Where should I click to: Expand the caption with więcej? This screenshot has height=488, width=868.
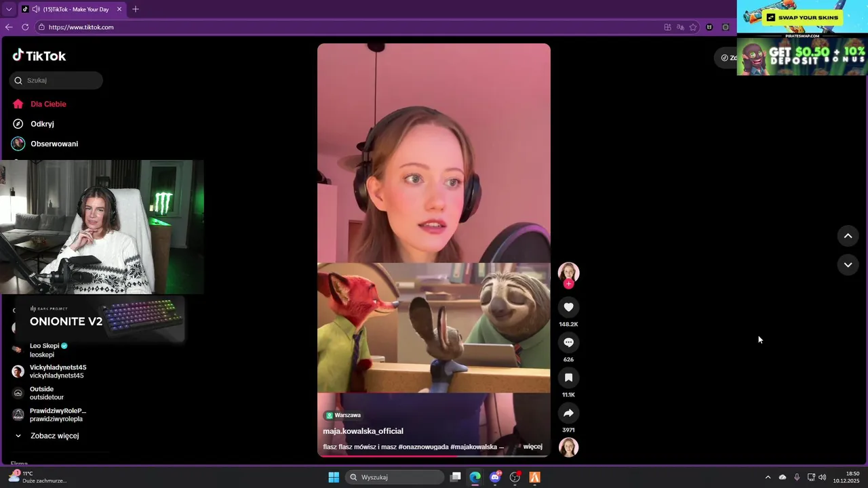coord(532,447)
